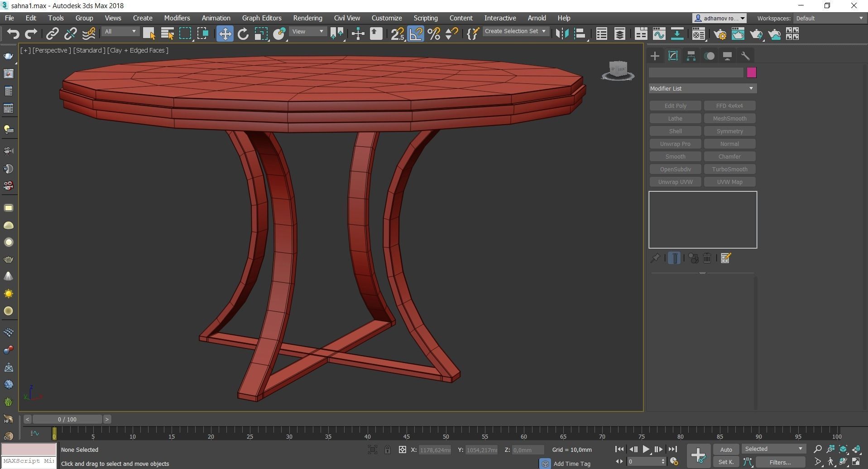The image size is (868, 469).
Task: Click the TurboSmooth modifier button
Action: tap(729, 169)
